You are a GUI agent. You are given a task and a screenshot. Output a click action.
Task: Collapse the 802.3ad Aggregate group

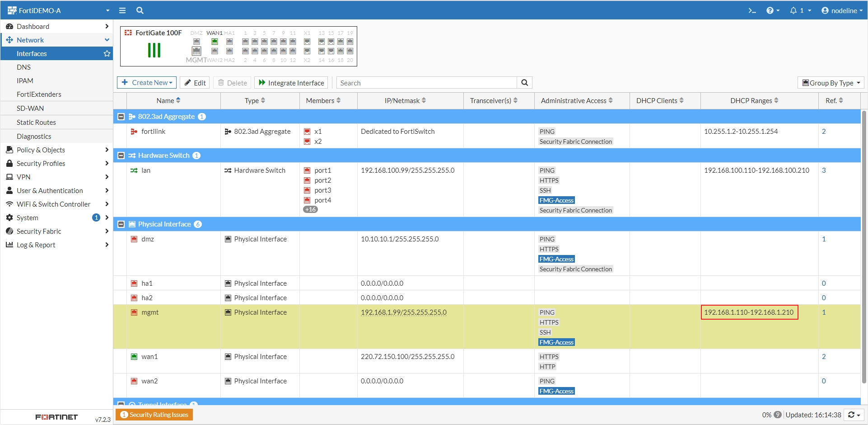pyautogui.click(x=121, y=117)
